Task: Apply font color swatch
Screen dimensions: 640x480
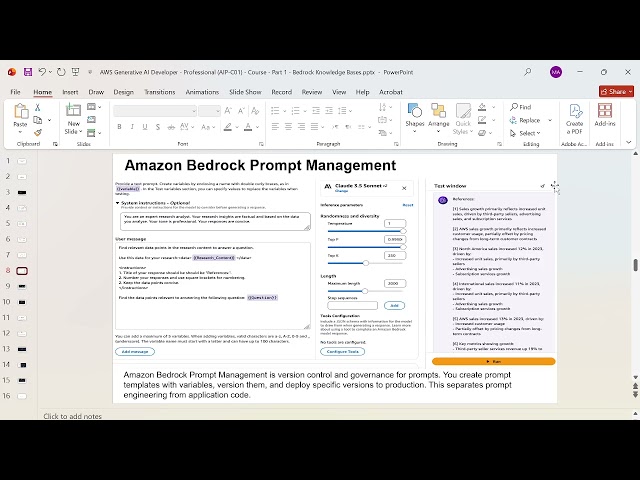Action: point(248,127)
